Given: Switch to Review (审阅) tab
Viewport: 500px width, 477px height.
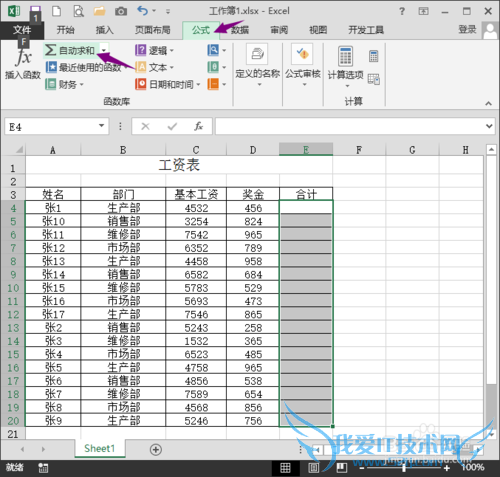Looking at the screenshot, I should pyautogui.click(x=279, y=30).
